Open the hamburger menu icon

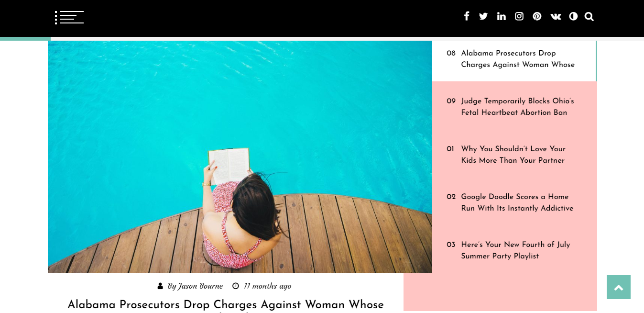click(69, 17)
